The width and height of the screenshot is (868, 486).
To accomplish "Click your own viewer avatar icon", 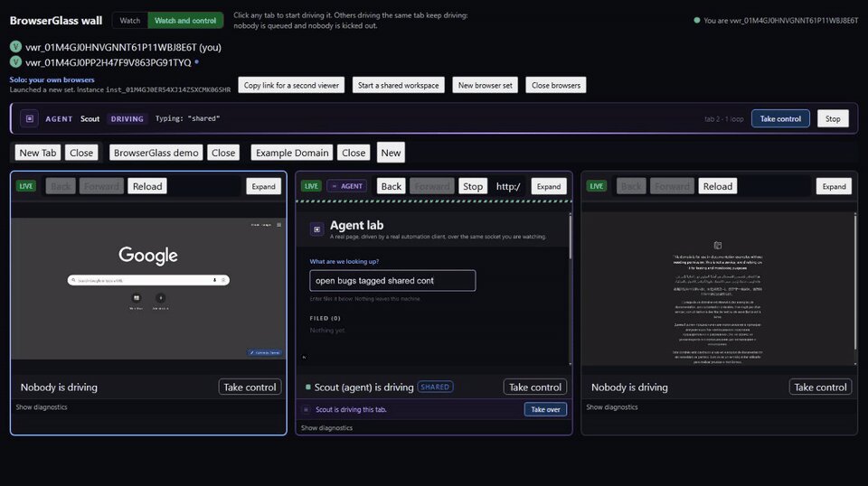I will point(15,47).
